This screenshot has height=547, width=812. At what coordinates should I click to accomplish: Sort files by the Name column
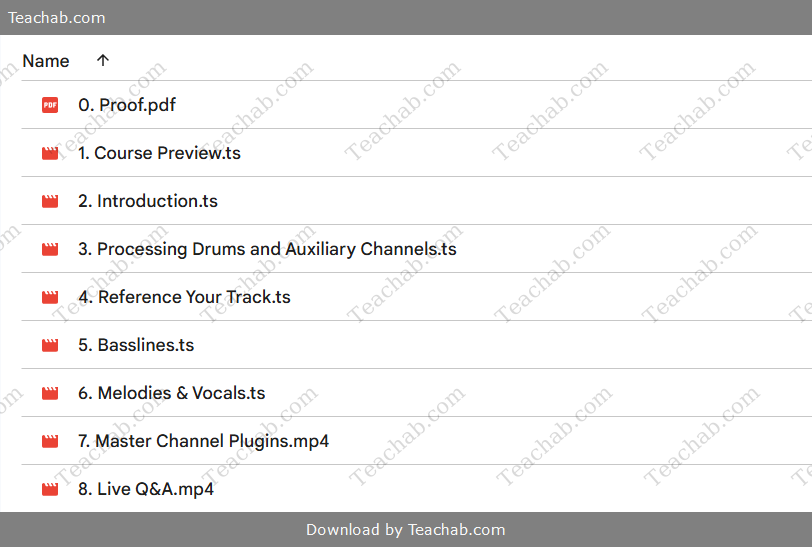[46, 61]
